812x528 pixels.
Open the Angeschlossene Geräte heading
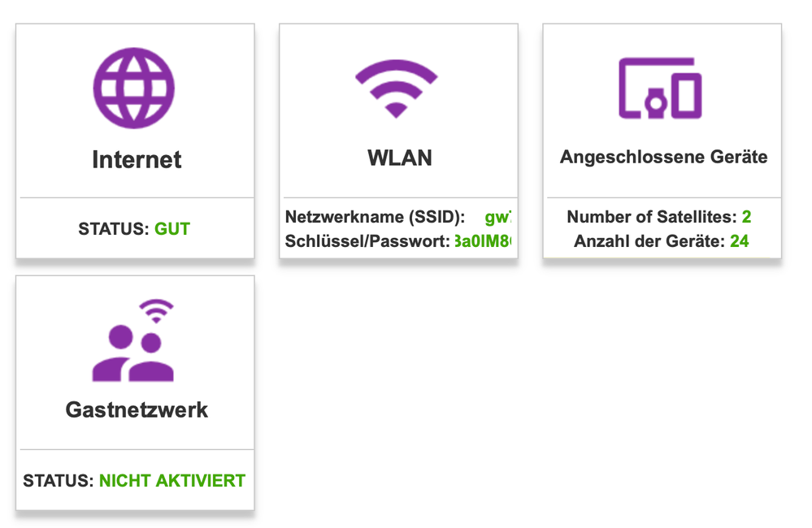click(663, 157)
